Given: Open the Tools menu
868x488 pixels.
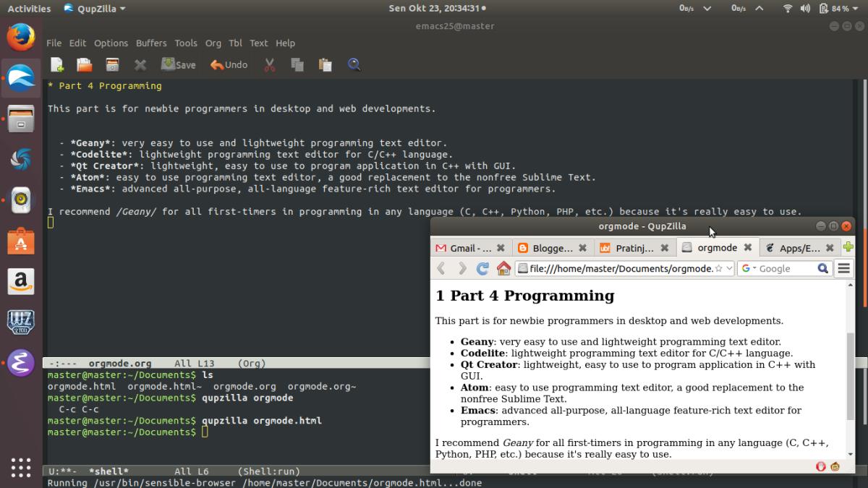Looking at the screenshot, I should coord(186,43).
